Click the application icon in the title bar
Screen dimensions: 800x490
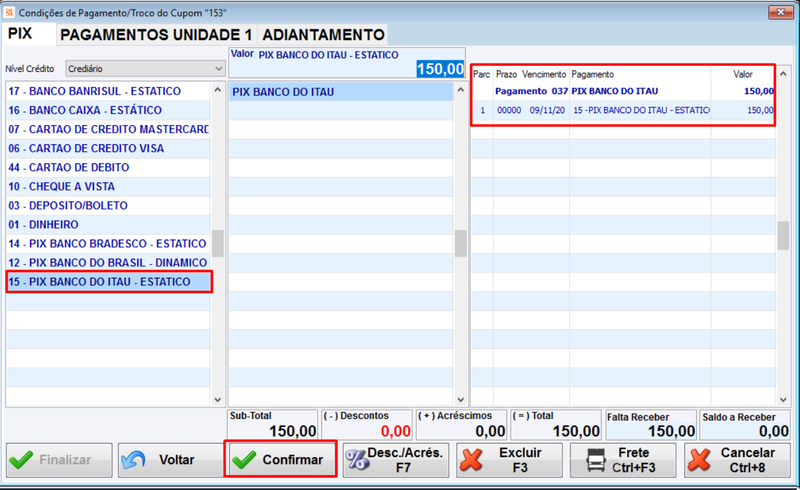tap(9, 12)
